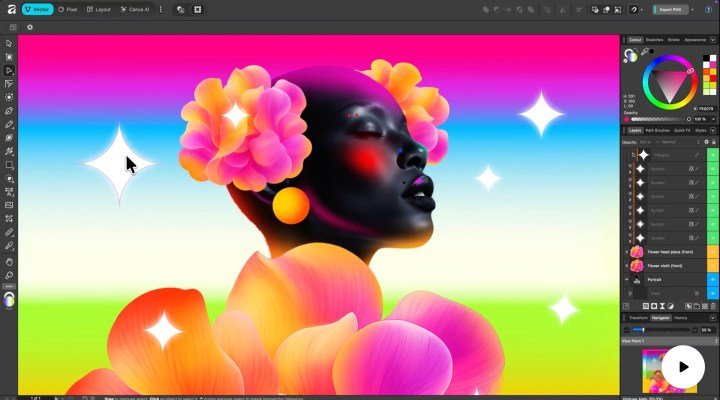Select the Rectangle shape tool

9,165
